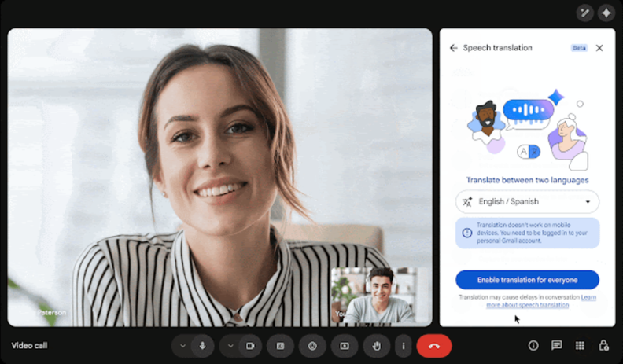
Task: Mute the microphone
Action: click(x=202, y=346)
